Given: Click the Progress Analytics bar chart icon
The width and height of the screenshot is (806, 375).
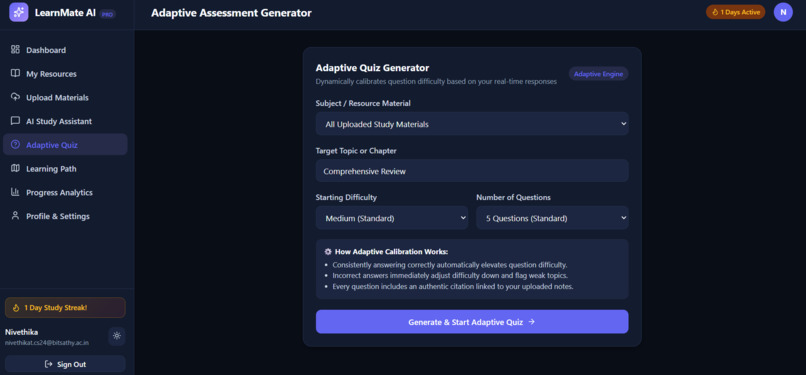Looking at the screenshot, I should coord(15,192).
